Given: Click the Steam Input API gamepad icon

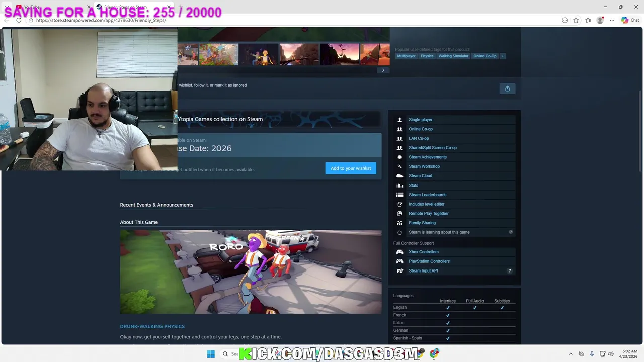Looking at the screenshot, I should point(399,271).
